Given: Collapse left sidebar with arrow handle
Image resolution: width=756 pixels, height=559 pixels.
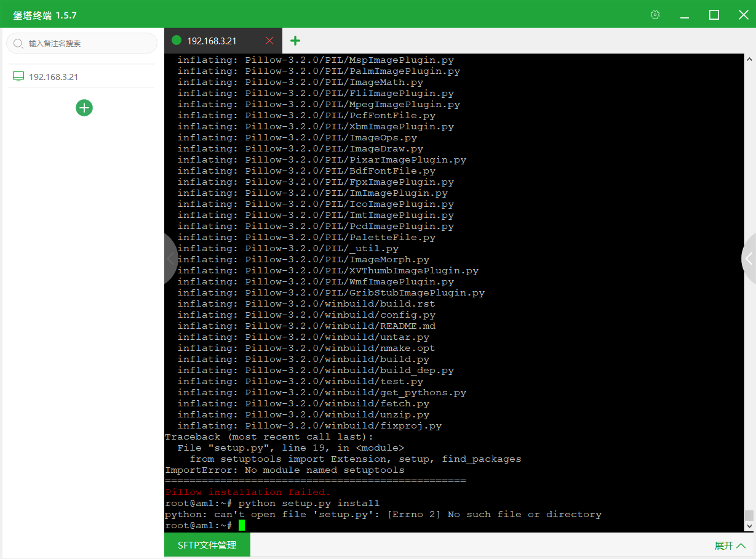Looking at the screenshot, I should coord(170,259).
